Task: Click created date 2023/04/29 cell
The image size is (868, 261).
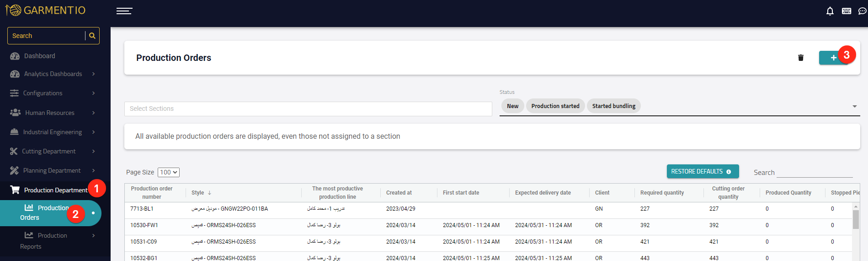Action: point(401,209)
